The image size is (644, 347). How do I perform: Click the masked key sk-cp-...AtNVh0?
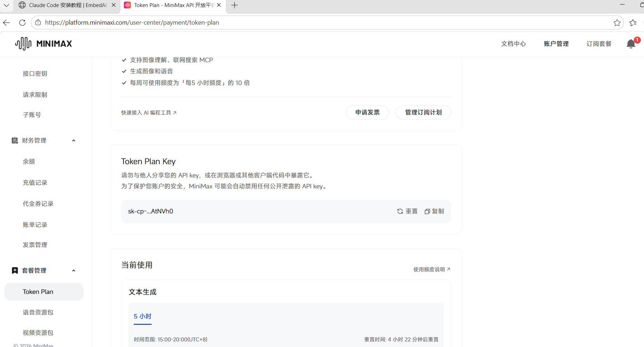[x=151, y=211]
